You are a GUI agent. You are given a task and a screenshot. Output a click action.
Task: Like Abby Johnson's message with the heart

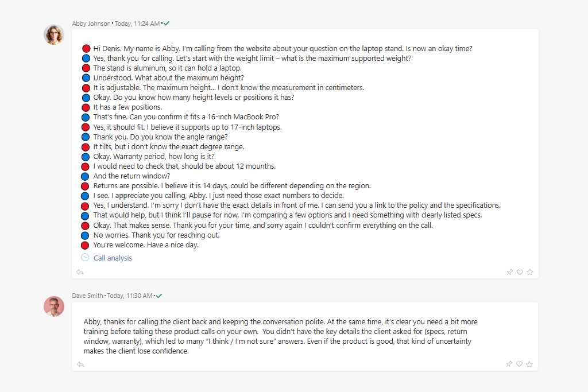[520, 272]
